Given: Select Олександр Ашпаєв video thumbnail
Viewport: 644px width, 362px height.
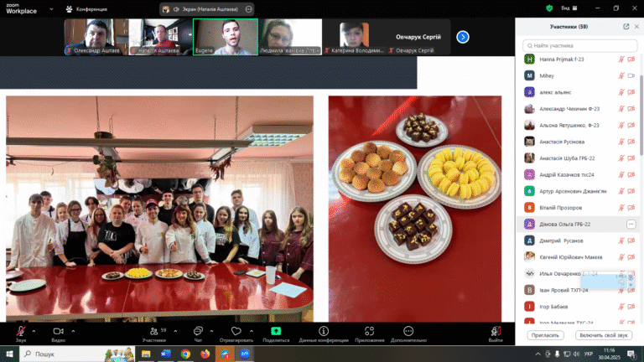Looking at the screenshot, I should tap(96, 37).
